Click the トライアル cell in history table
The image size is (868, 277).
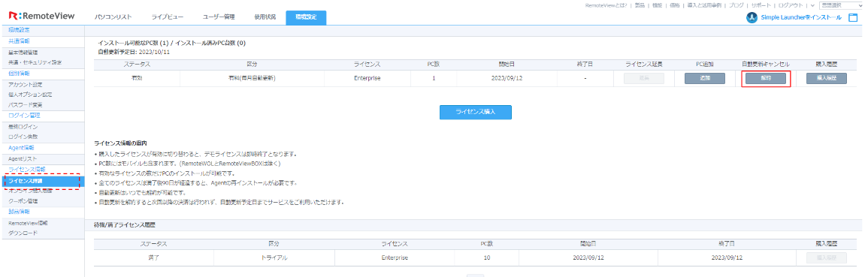(274, 257)
